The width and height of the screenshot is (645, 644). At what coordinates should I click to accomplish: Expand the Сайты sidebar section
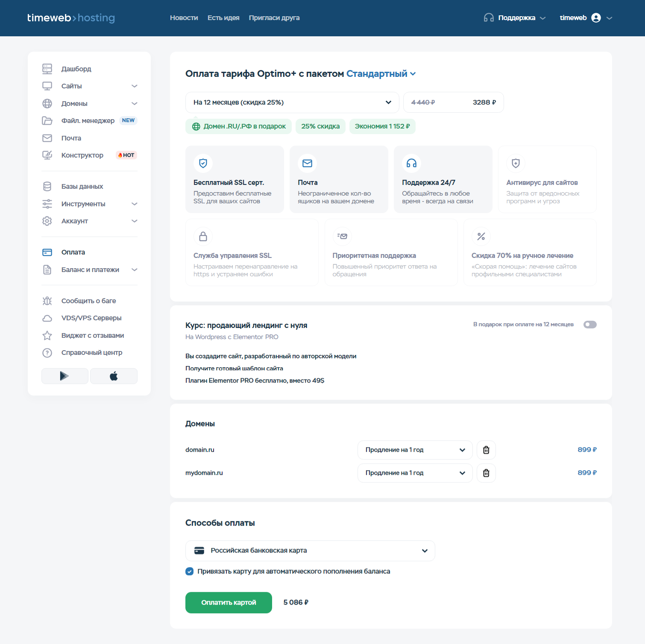point(134,86)
